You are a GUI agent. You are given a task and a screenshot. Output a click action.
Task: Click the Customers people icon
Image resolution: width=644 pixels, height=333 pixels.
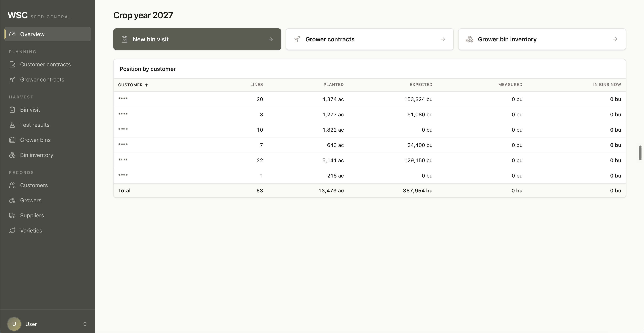(x=12, y=185)
